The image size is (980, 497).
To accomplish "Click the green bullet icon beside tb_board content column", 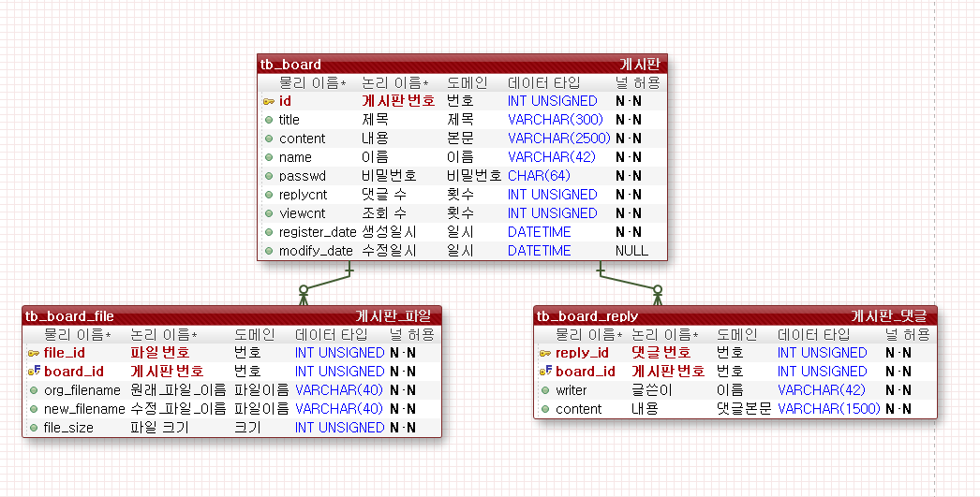I will click(269, 139).
